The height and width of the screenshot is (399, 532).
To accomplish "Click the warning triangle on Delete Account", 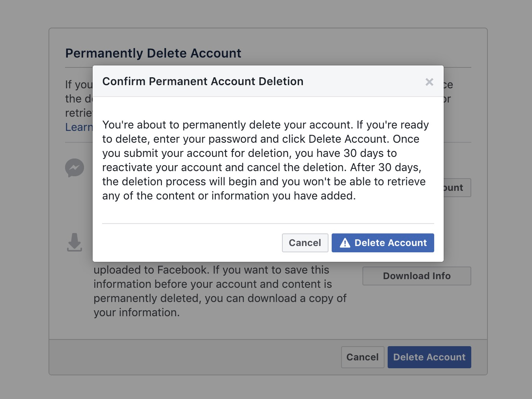I will tap(345, 243).
